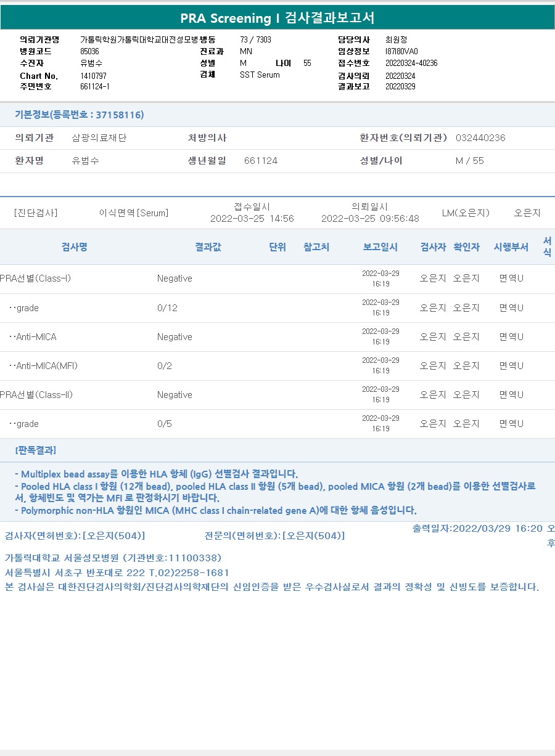Click Chart No. value '1410797'
The width and height of the screenshot is (555, 756).
pyautogui.click(x=93, y=75)
